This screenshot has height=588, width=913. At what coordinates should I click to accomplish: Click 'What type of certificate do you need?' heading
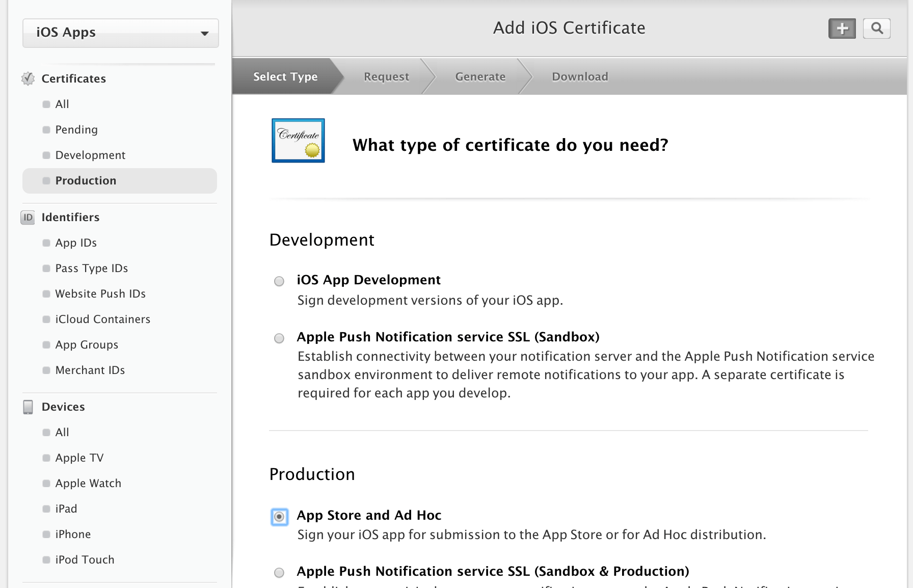[x=511, y=145]
